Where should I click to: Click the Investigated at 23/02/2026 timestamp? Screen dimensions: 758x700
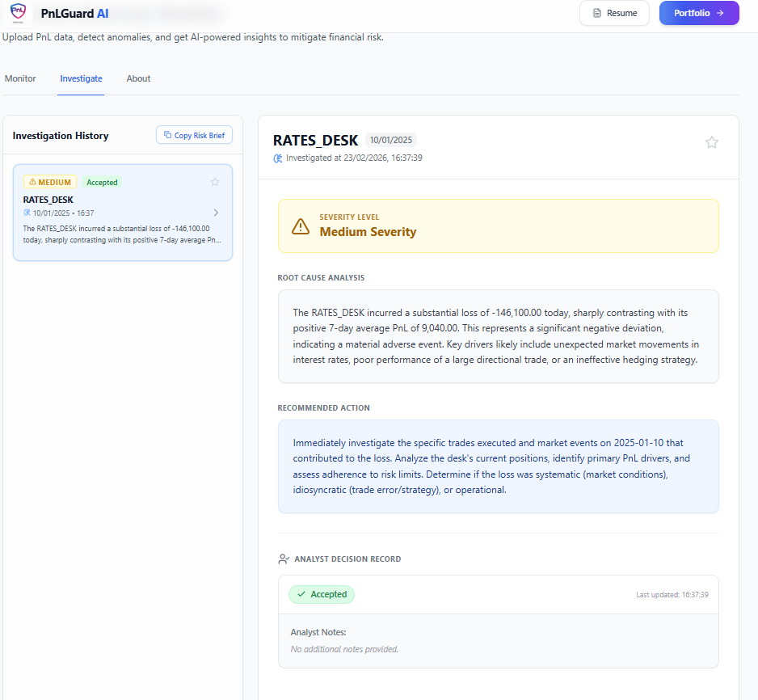click(x=354, y=158)
